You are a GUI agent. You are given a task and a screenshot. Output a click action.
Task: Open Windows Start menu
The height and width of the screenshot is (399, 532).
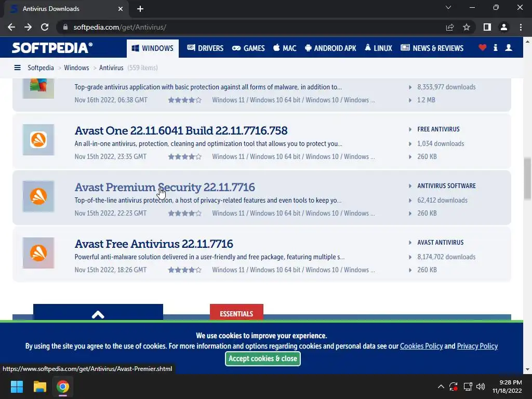click(x=17, y=387)
